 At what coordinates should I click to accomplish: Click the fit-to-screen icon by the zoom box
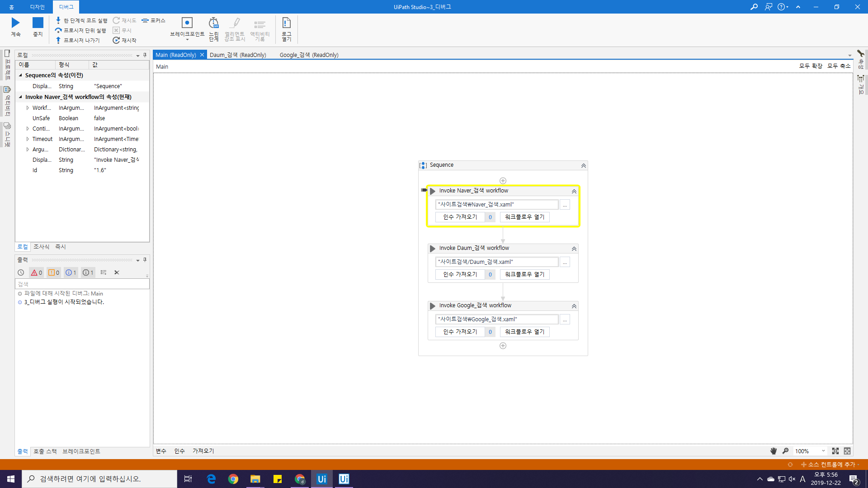pos(835,451)
